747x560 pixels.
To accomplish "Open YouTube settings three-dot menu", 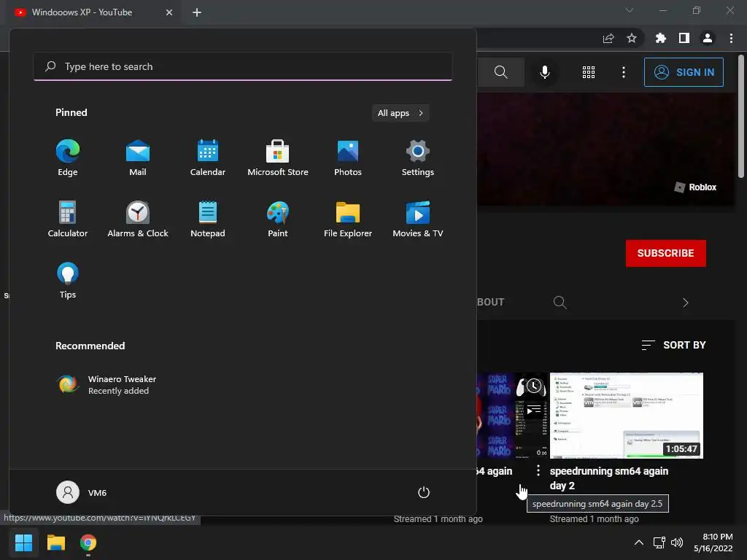I will (x=624, y=72).
